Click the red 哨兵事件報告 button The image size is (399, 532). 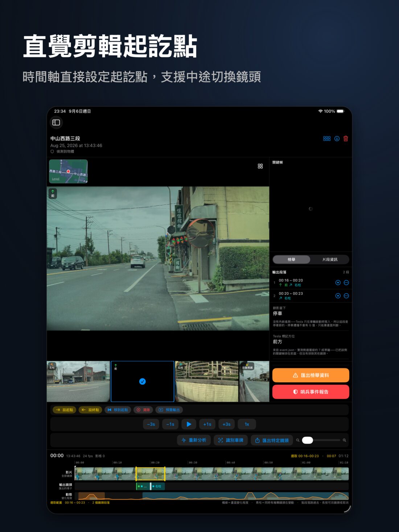coord(311,392)
